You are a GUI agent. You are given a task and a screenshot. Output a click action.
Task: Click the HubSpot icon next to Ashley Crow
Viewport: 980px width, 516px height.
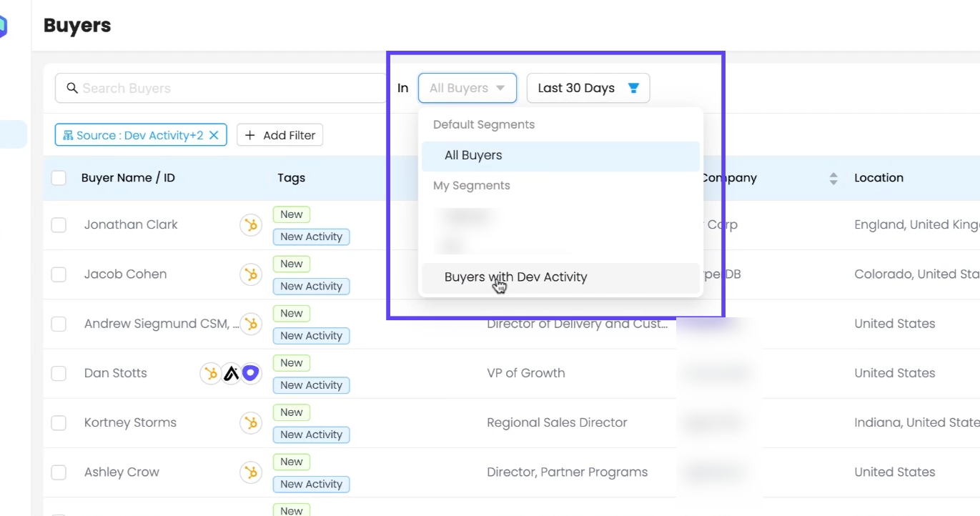250,472
